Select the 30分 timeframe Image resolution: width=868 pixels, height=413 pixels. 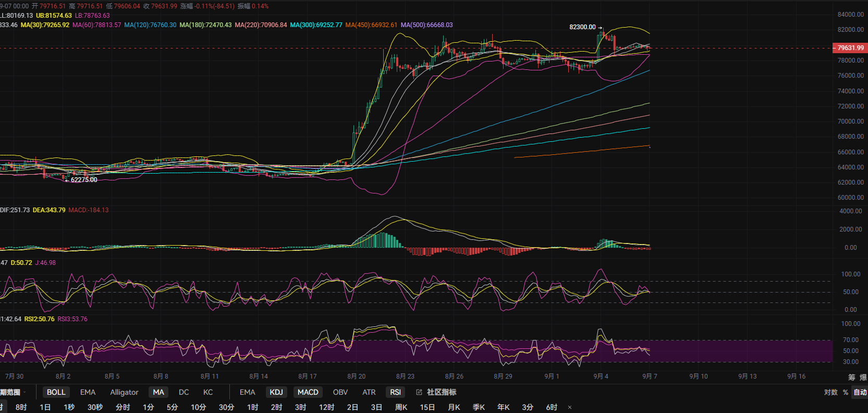pos(226,407)
